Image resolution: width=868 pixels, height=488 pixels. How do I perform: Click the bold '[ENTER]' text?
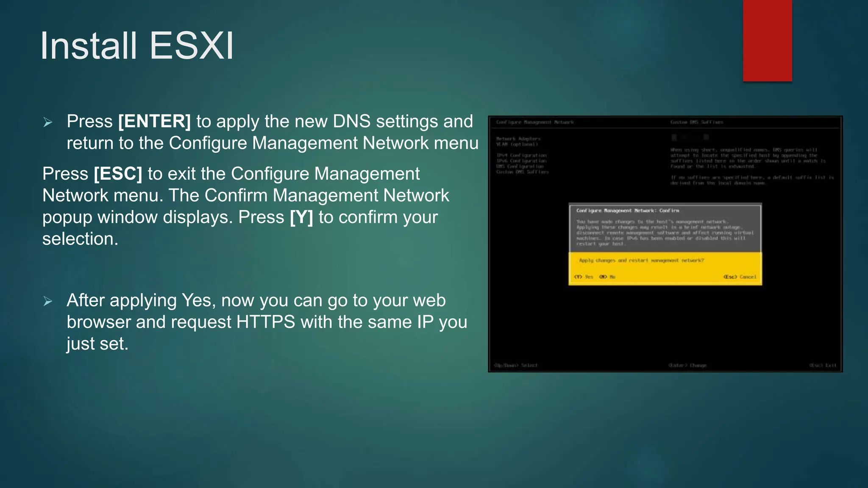[155, 122]
